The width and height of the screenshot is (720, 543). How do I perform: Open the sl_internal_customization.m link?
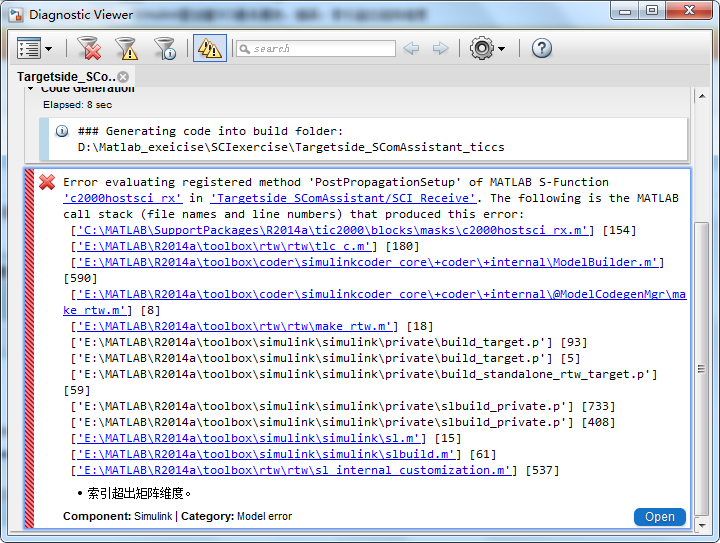294,470
